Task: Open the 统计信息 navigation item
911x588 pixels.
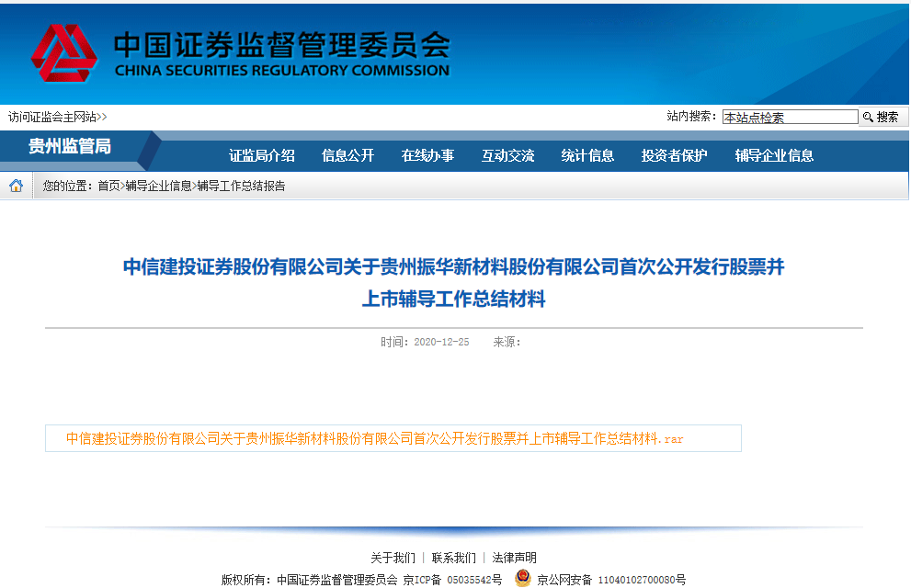Action: 587,155
